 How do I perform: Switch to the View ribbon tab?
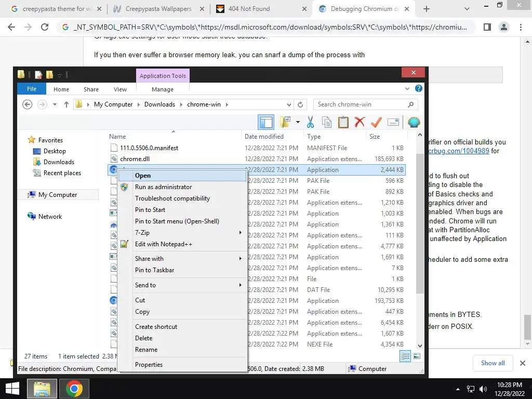[120, 89]
